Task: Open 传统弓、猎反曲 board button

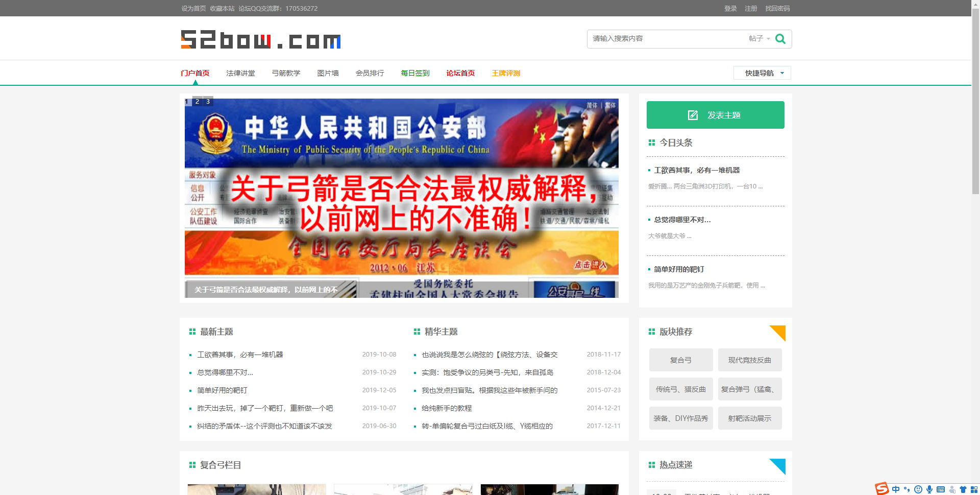Action: pyautogui.click(x=681, y=389)
